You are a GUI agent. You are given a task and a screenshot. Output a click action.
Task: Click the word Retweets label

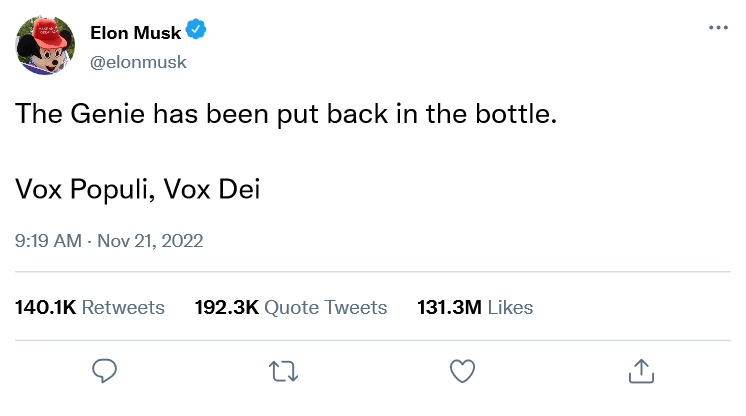123,307
